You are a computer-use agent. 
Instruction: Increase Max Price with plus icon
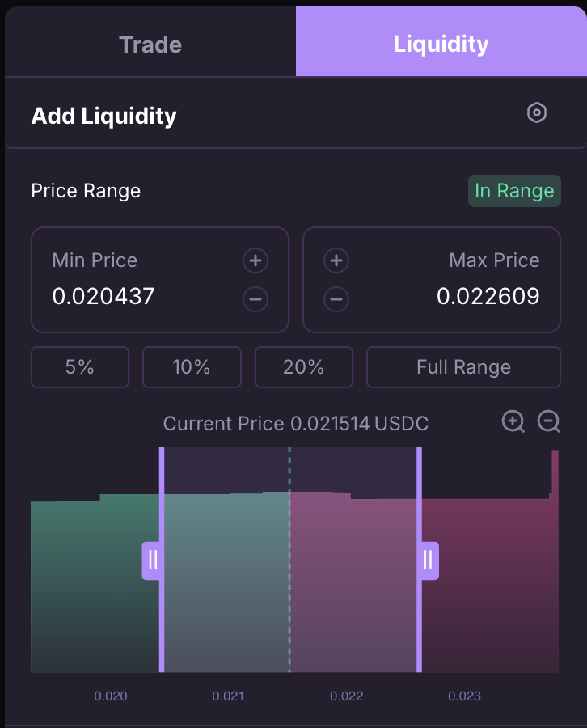[x=336, y=260]
